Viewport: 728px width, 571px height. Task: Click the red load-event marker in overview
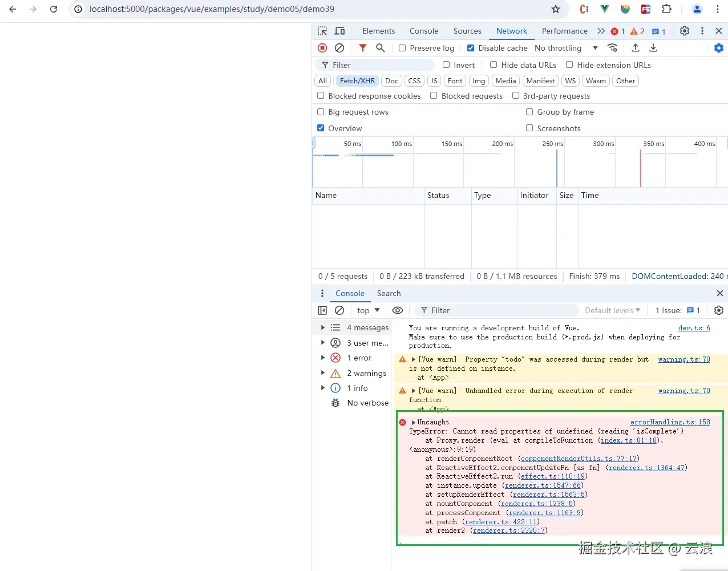[640, 168]
